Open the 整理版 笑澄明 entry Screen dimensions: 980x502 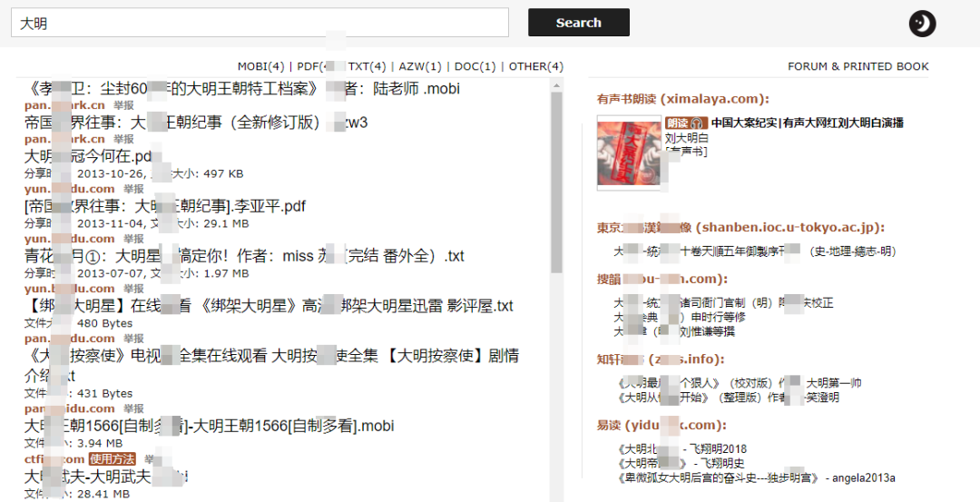coord(729,398)
